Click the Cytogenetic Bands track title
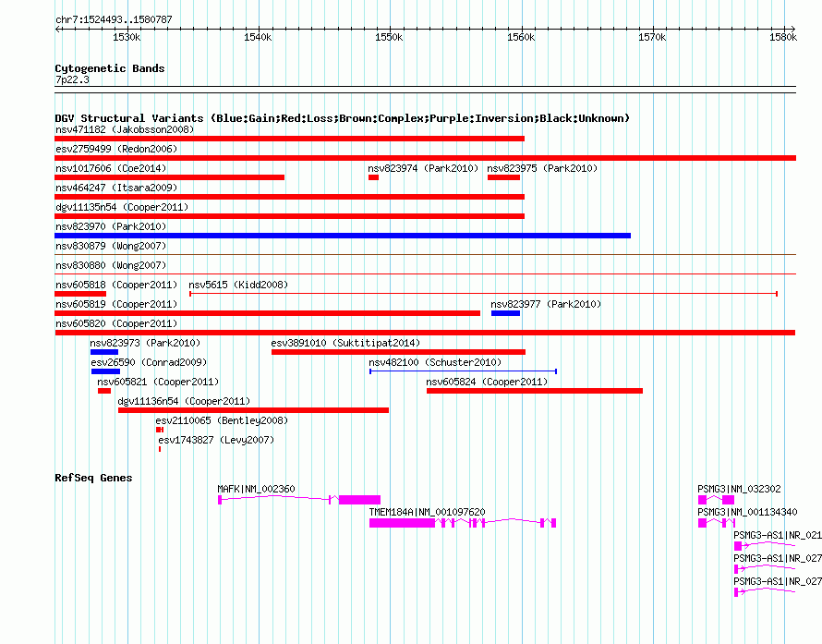The height and width of the screenshot is (644, 822). coord(110,68)
